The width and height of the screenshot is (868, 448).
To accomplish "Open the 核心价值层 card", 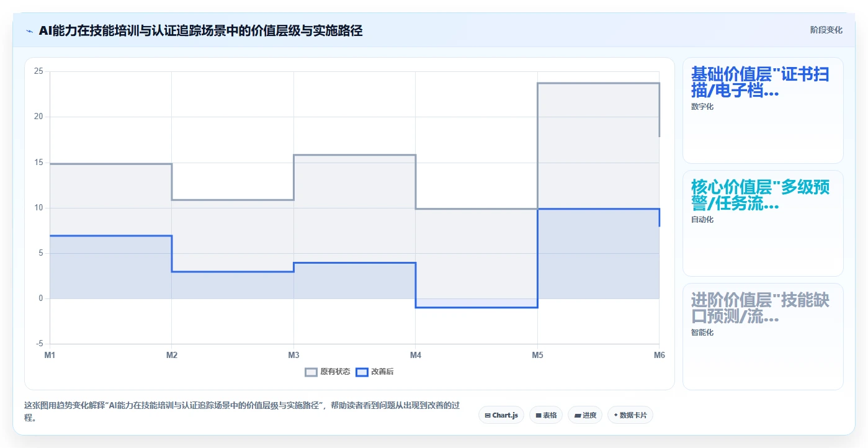I will point(763,223).
